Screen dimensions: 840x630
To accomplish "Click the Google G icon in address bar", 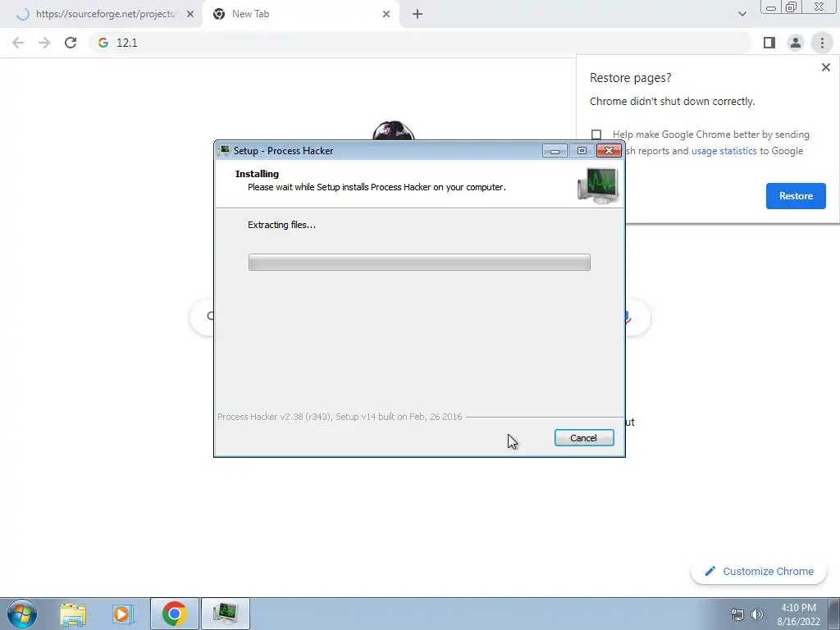I will pyautogui.click(x=103, y=43).
